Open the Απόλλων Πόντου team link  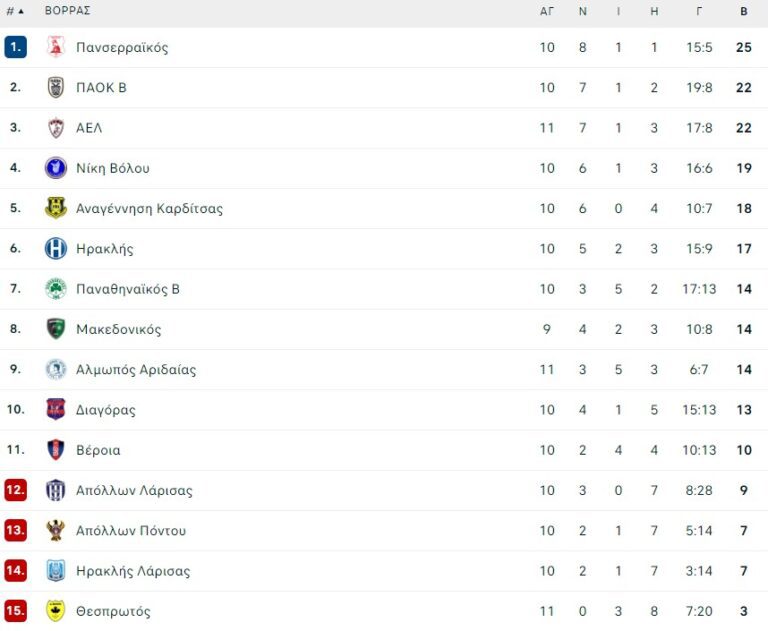(x=131, y=530)
